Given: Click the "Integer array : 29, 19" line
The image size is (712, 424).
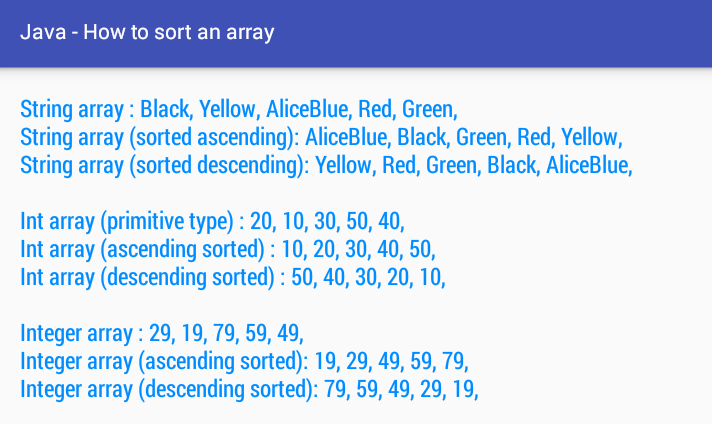Looking at the screenshot, I should (162, 333).
